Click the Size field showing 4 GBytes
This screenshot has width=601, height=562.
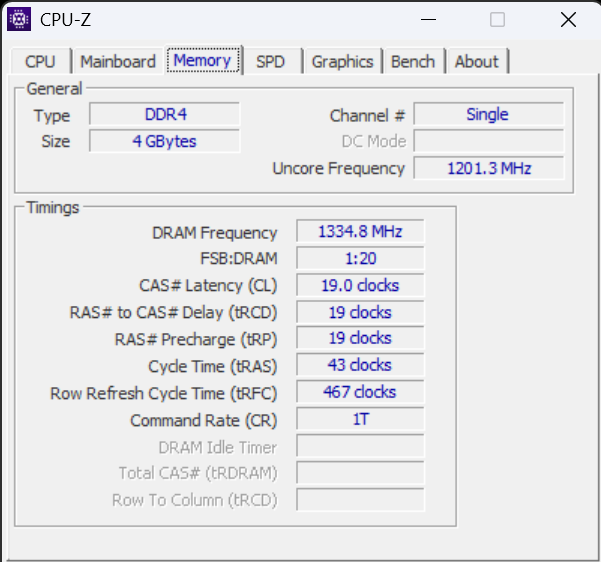click(x=165, y=141)
